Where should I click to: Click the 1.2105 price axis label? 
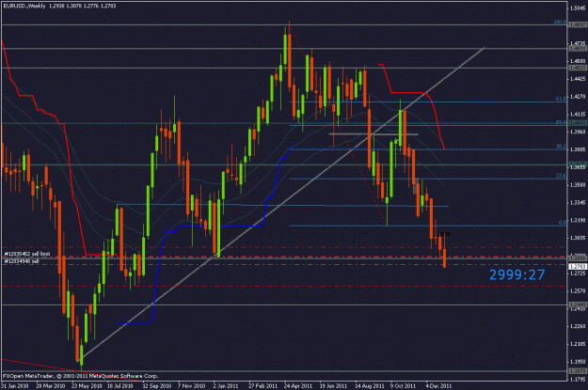pos(578,344)
